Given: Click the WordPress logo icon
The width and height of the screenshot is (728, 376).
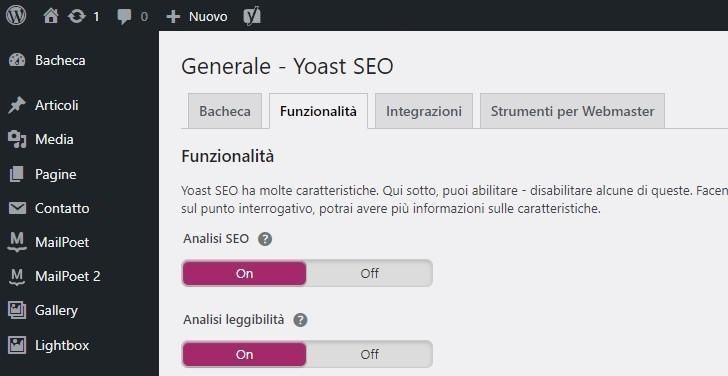Looking at the screenshot, I should [16, 15].
